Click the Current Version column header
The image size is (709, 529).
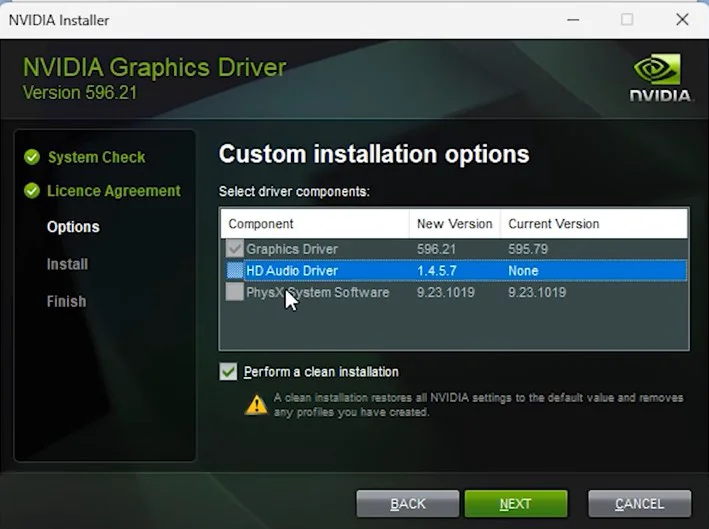(x=553, y=224)
